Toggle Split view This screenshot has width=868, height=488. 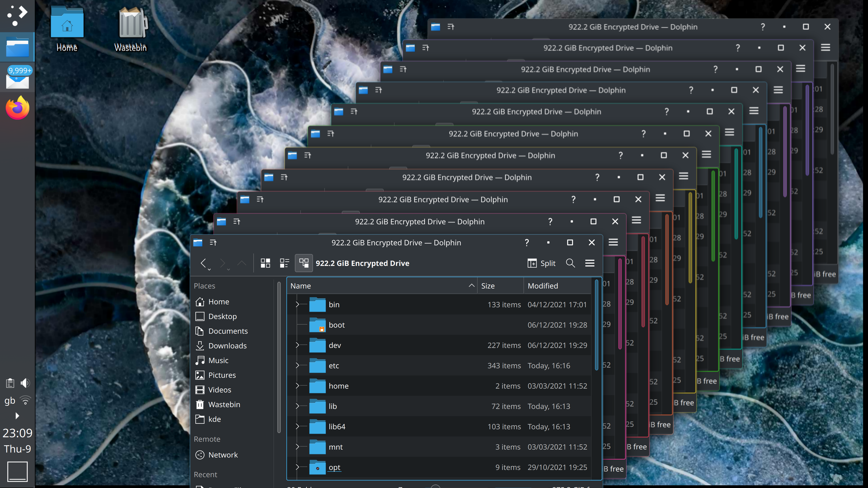click(542, 263)
